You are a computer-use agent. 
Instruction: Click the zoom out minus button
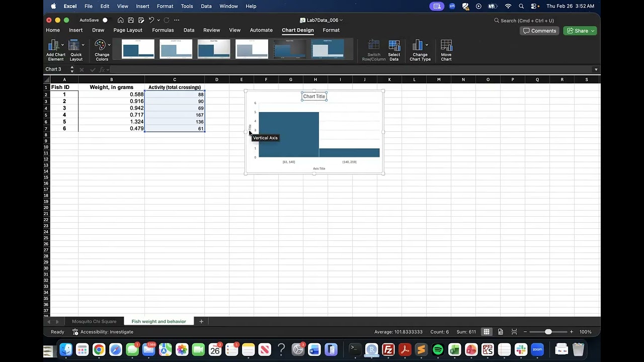(525, 332)
